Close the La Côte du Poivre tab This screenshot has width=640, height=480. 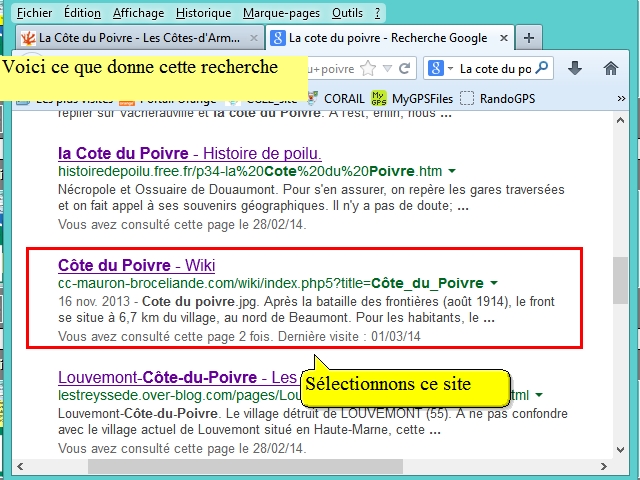pyautogui.click(x=253, y=38)
